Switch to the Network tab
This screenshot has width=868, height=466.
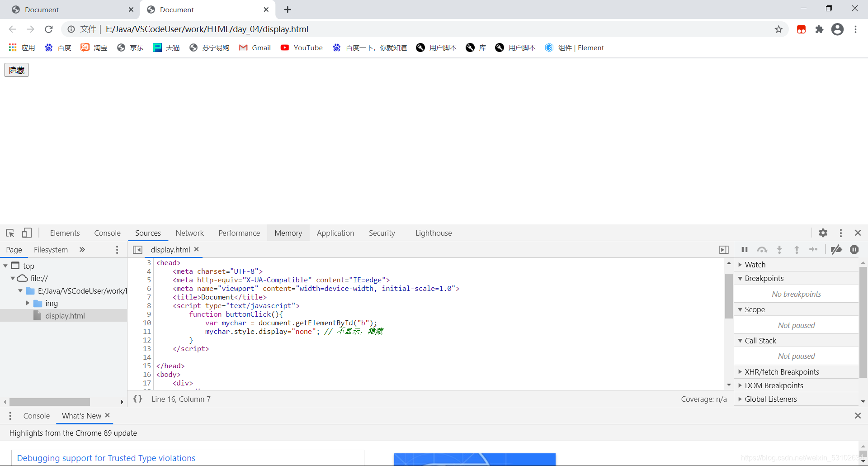click(190, 233)
